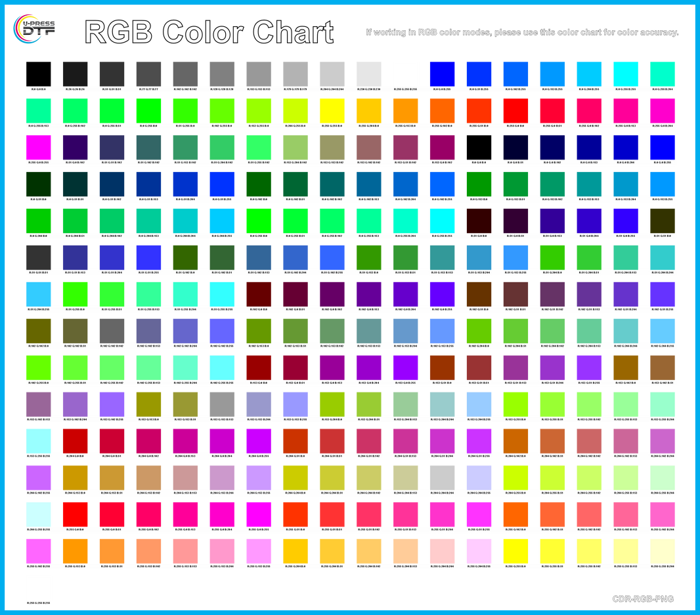
Task: Select the magenta swatch starting the third row
Action: coord(38,146)
